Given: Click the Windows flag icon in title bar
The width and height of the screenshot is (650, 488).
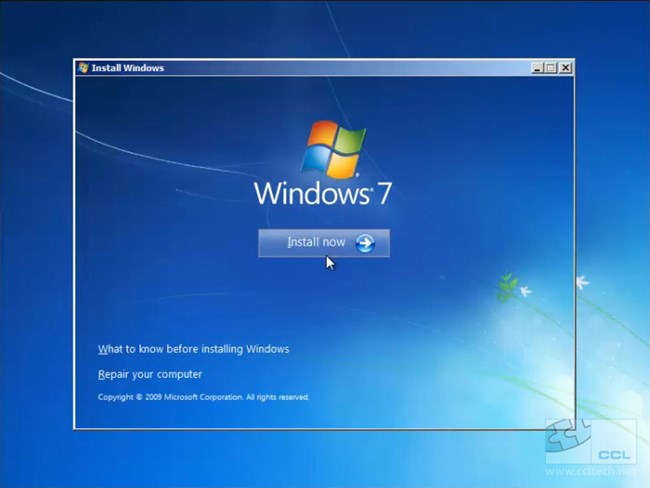Looking at the screenshot, I should tap(83, 68).
